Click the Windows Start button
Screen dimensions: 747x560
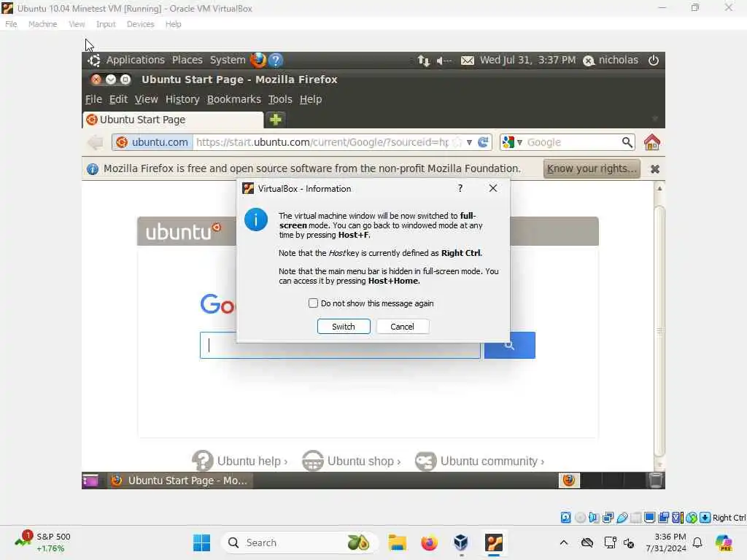201,542
